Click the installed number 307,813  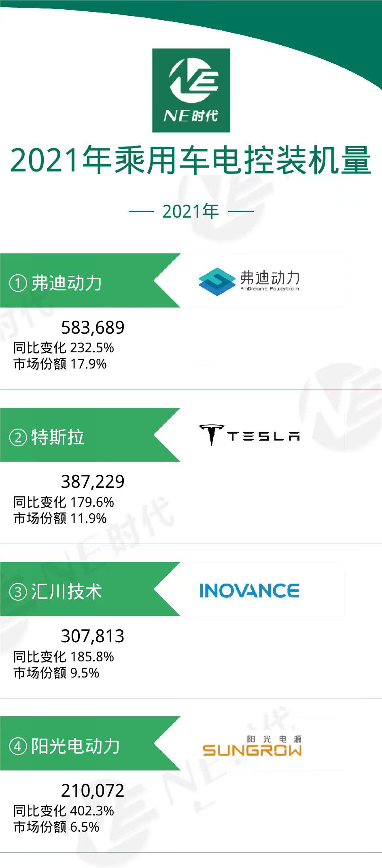(x=93, y=636)
